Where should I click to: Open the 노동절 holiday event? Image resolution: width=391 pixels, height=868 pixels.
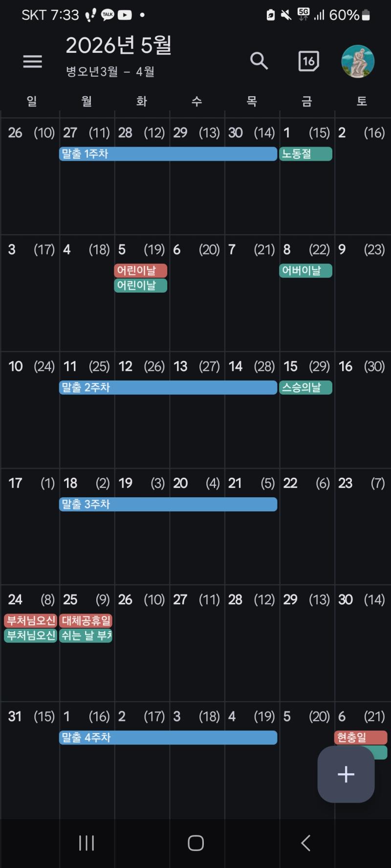[306, 154]
